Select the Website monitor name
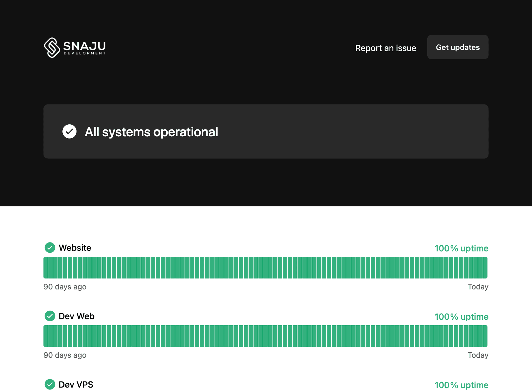Screen dimensions: 532x392 75,248
